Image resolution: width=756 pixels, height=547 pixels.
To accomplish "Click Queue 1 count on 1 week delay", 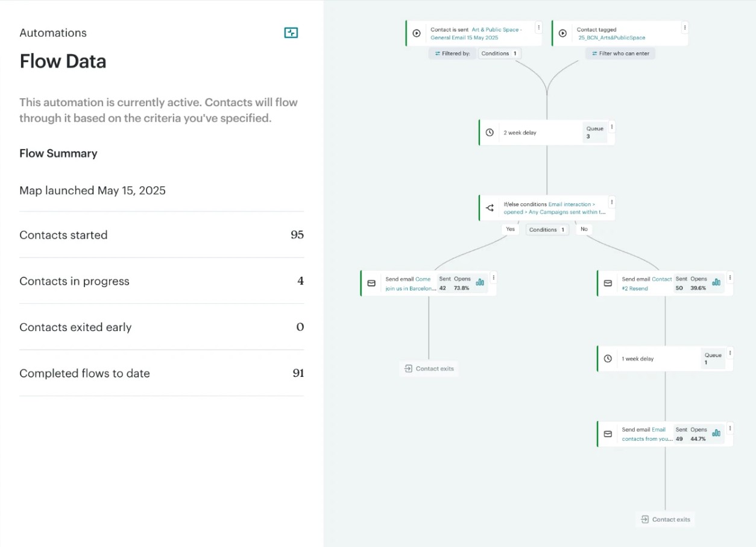I will (x=713, y=359).
